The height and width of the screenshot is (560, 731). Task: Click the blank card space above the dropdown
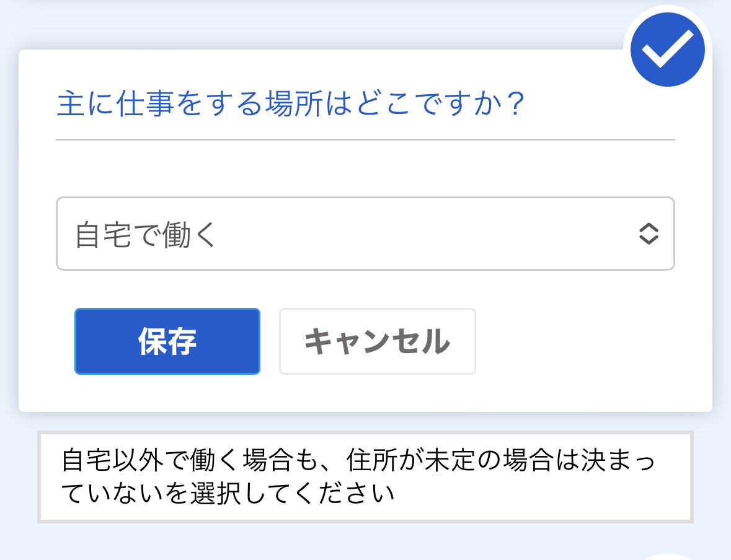point(365,169)
